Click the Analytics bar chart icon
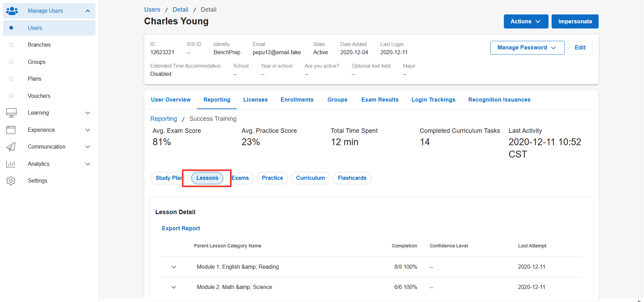The height and width of the screenshot is (302, 644). coord(11,164)
